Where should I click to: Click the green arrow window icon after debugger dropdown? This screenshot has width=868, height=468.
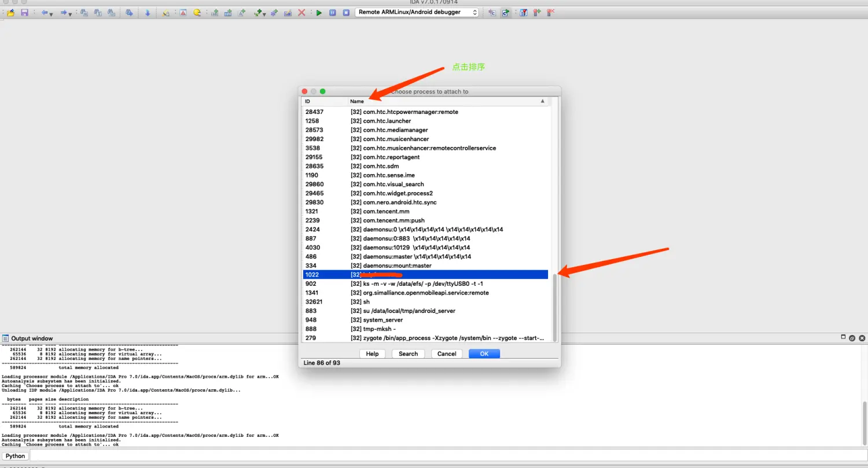pyautogui.click(x=506, y=13)
